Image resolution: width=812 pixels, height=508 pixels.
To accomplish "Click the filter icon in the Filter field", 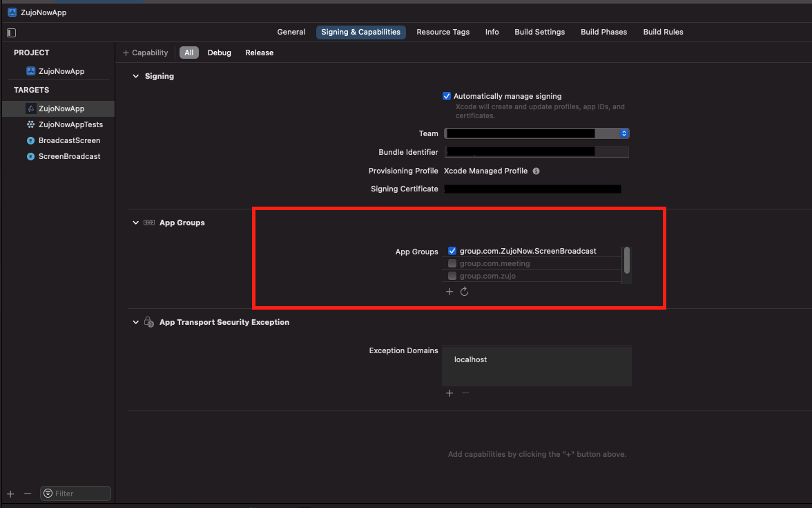I will point(48,493).
